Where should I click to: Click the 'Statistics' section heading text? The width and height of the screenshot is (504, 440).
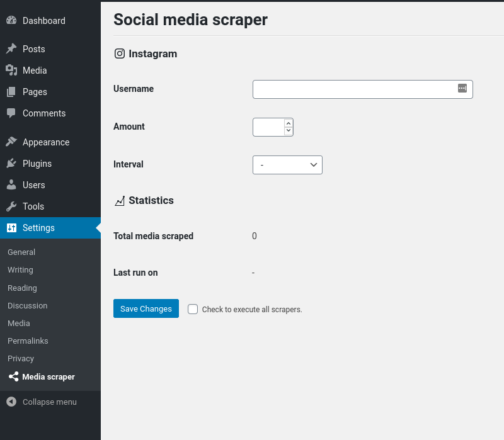[x=151, y=200]
